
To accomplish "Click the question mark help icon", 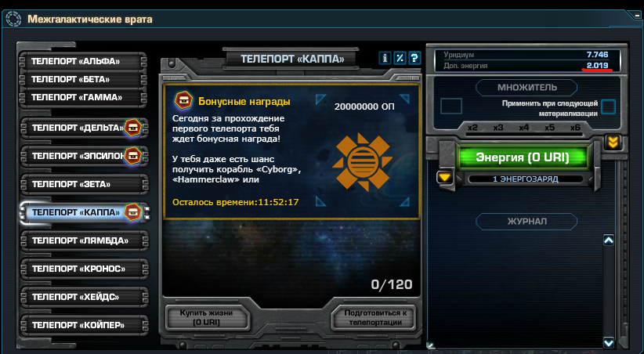I will coord(414,58).
